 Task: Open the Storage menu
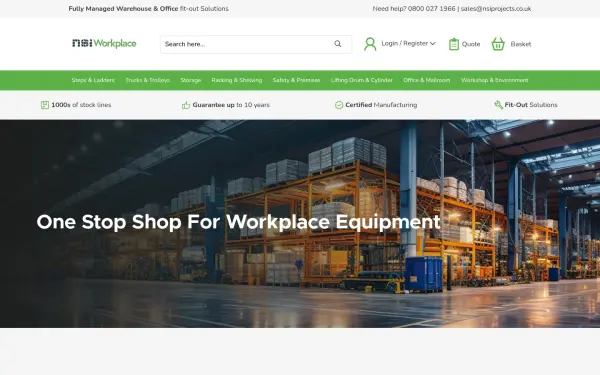[x=191, y=80]
